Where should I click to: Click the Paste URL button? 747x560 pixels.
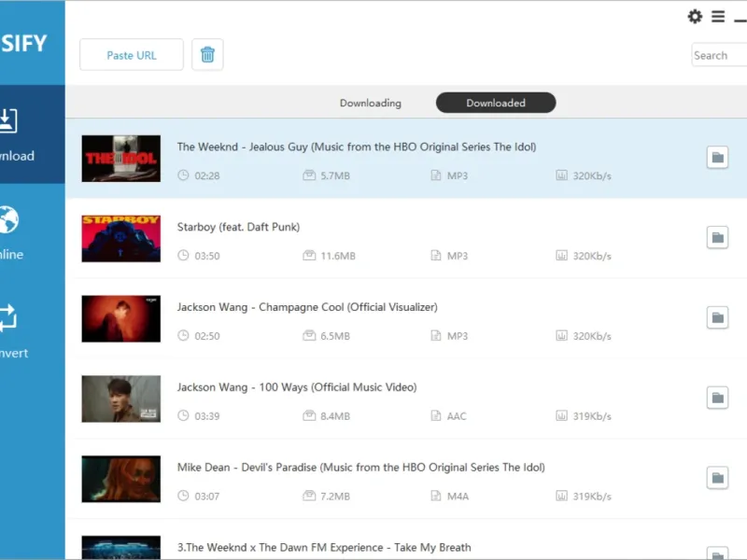(x=132, y=55)
